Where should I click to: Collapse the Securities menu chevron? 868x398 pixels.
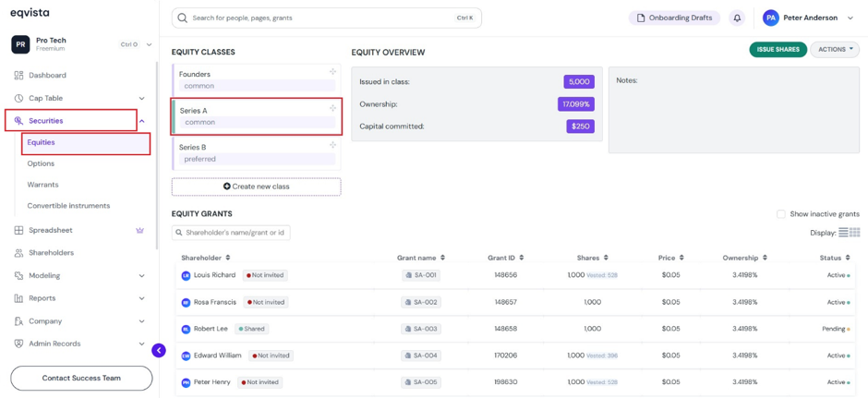[x=141, y=121]
